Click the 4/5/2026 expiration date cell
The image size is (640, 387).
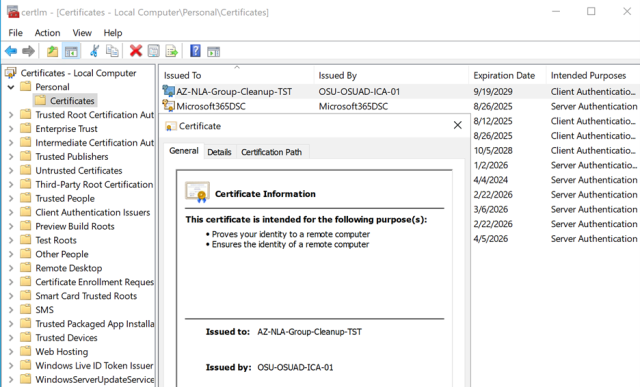coord(490,238)
